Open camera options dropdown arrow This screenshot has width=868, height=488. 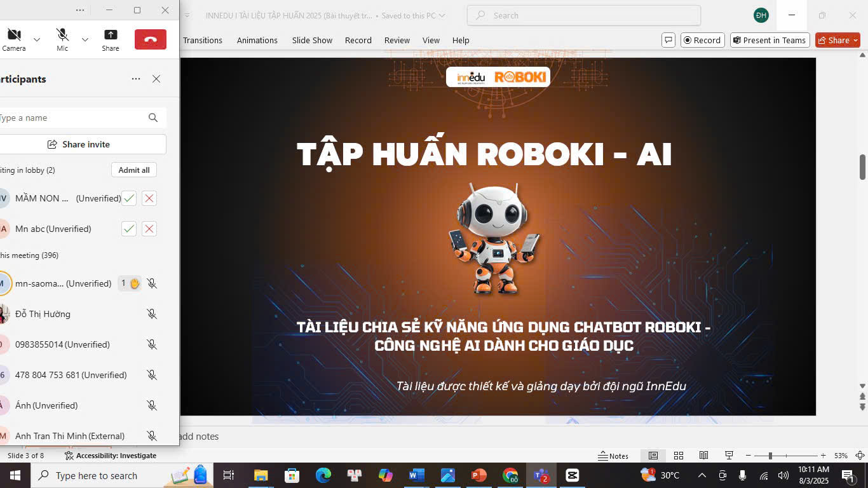coord(37,39)
